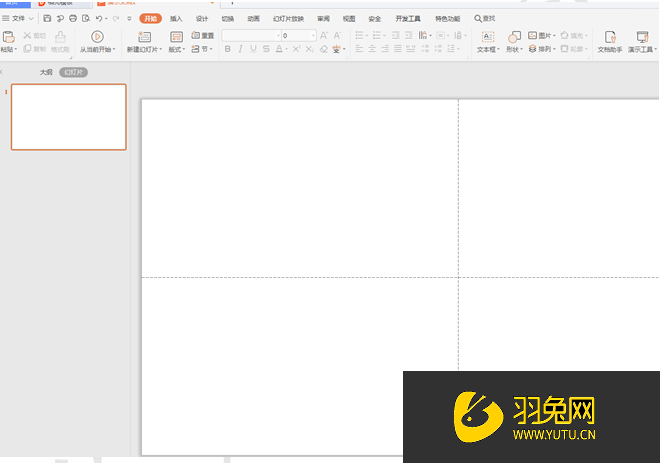Switch to the Animation (动画) ribbon tab

click(x=253, y=19)
